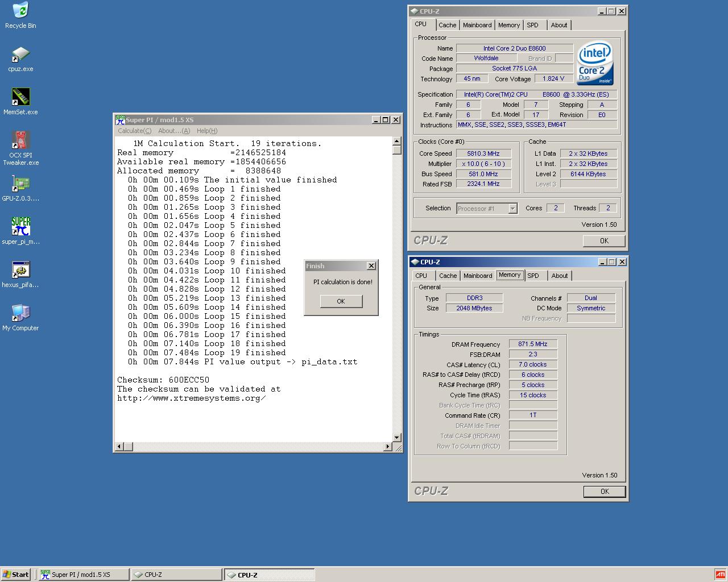Select the MemSet.exe desktop icon
Viewport: 728px width, 582px height.
click(x=20, y=102)
